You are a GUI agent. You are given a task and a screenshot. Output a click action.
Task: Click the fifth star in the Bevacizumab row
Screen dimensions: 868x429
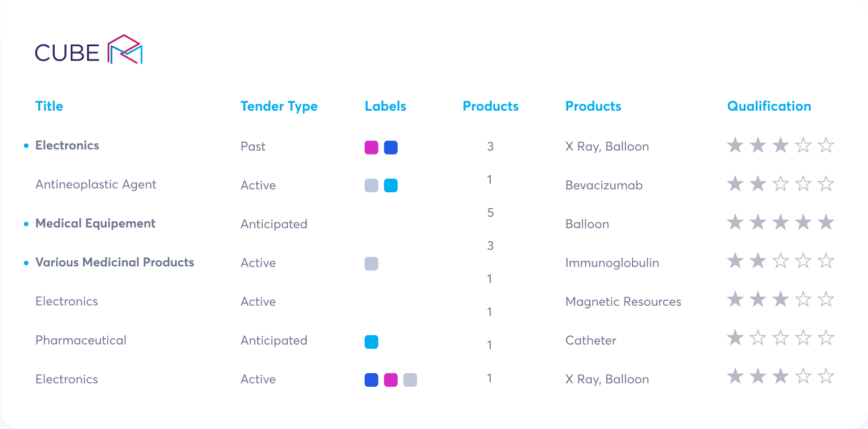826,184
